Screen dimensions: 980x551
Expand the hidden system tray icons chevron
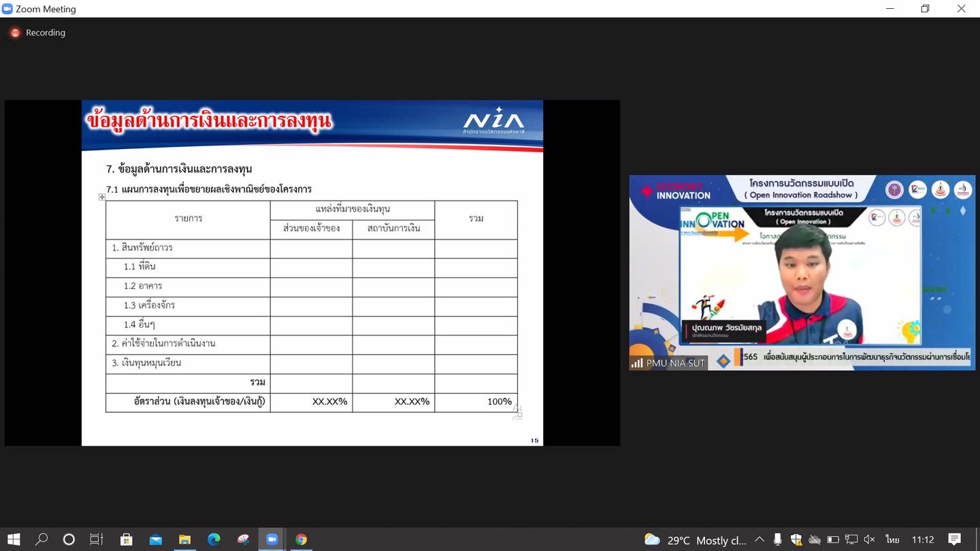759,539
